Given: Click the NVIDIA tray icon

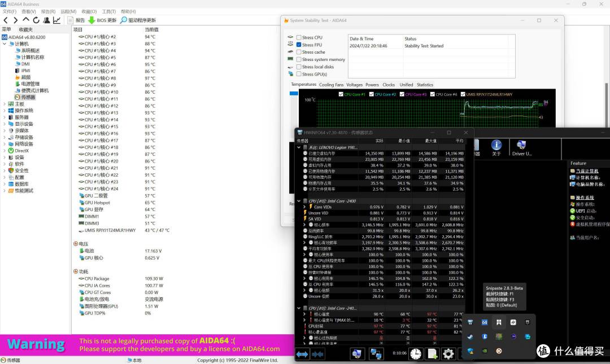Looking at the screenshot, I should (x=485, y=351).
